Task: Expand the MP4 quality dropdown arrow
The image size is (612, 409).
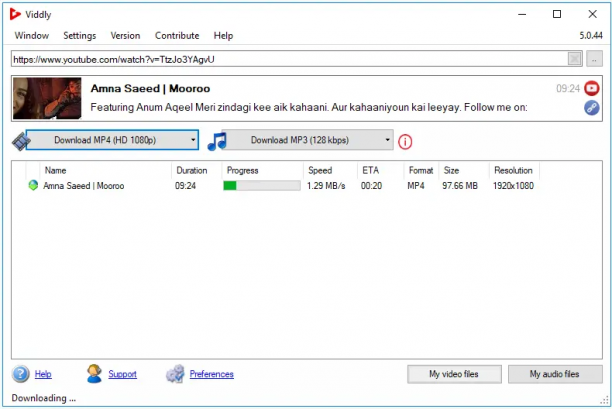Action: point(193,140)
